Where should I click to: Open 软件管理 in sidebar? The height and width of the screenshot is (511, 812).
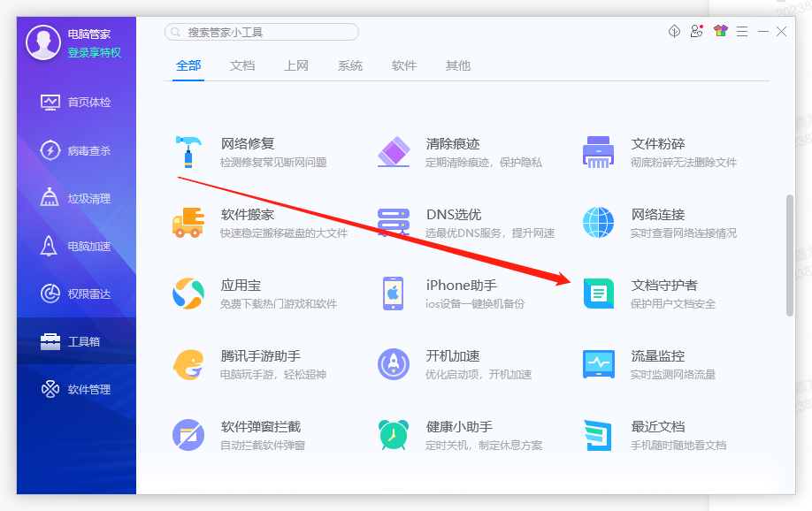pyautogui.click(x=76, y=389)
